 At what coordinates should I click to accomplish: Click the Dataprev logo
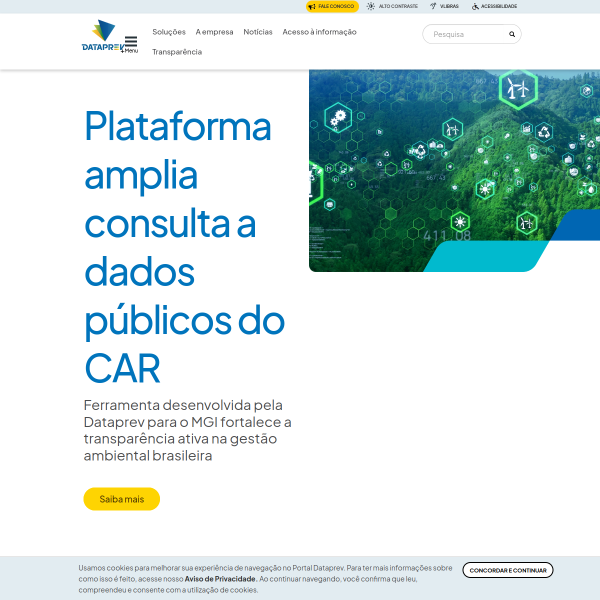click(103, 36)
